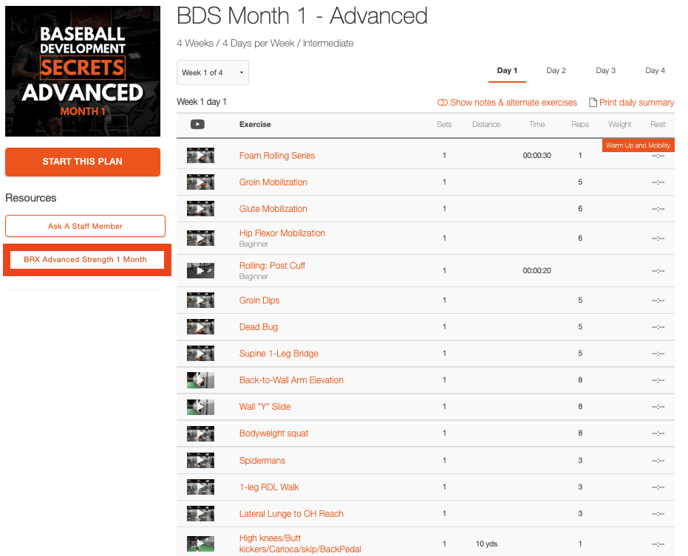Click the printer icon for daily summary

point(592,103)
